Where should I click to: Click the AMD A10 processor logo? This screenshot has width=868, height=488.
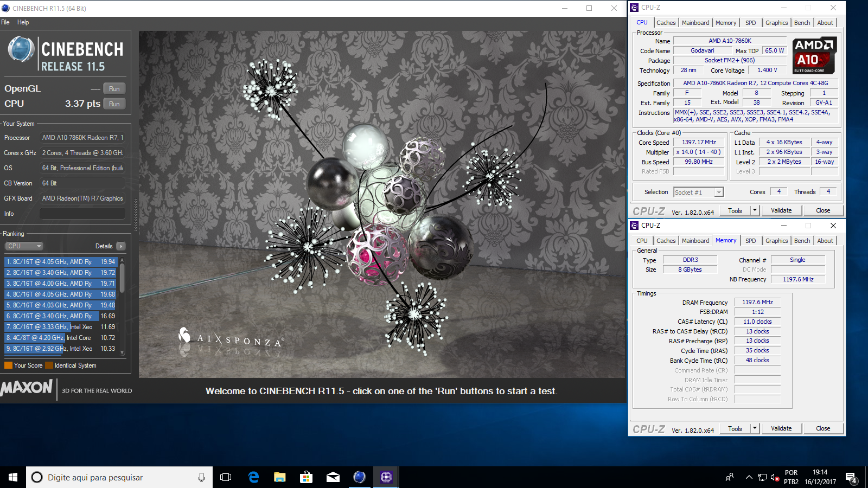(814, 55)
